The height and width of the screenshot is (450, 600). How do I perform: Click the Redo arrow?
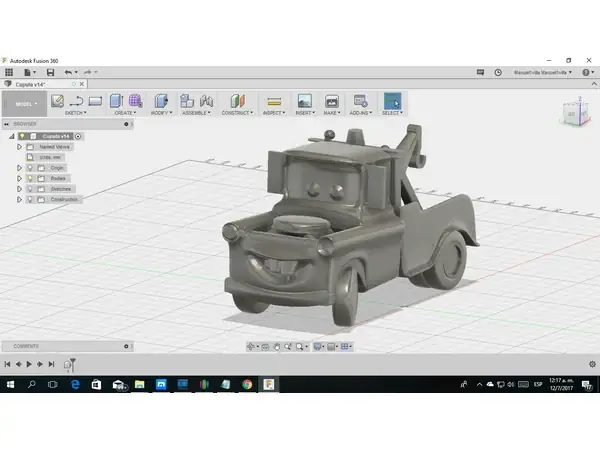click(88, 72)
